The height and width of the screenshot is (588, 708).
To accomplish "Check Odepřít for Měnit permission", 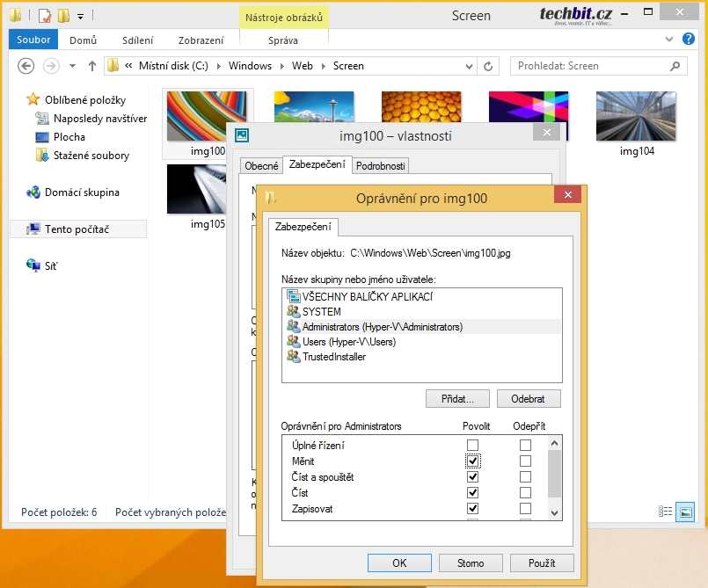I will (525, 461).
